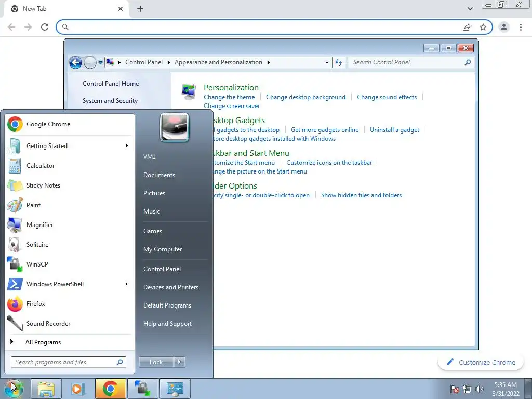Image resolution: width=532 pixels, height=399 pixels.
Task: Open Firefox from the Start menu
Action: pos(70,303)
